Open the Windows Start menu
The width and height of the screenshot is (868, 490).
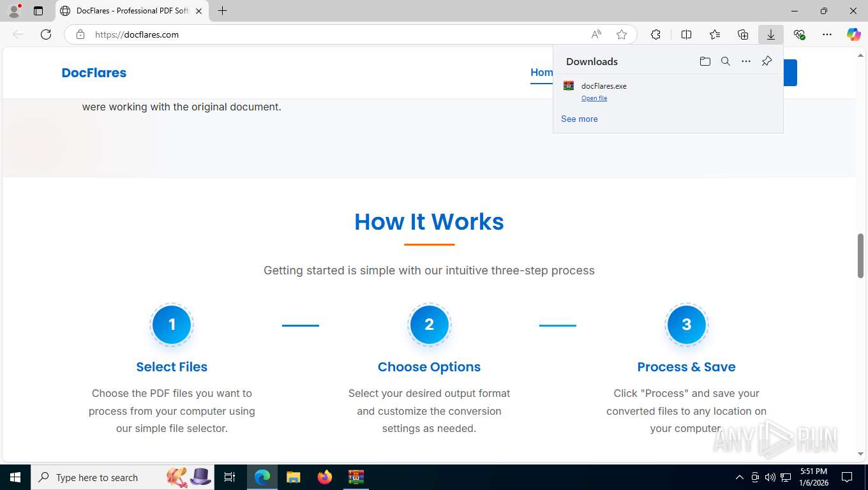15,477
